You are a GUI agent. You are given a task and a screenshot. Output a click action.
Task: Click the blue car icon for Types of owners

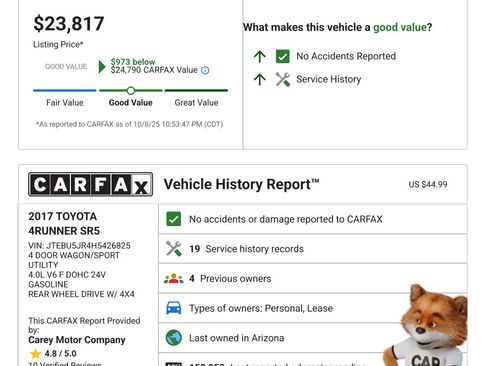pyautogui.click(x=173, y=308)
